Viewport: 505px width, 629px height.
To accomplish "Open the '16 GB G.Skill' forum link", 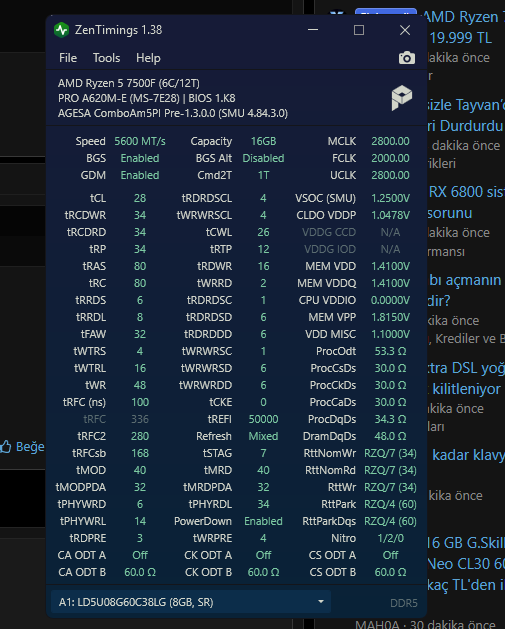I will pos(466,543).
